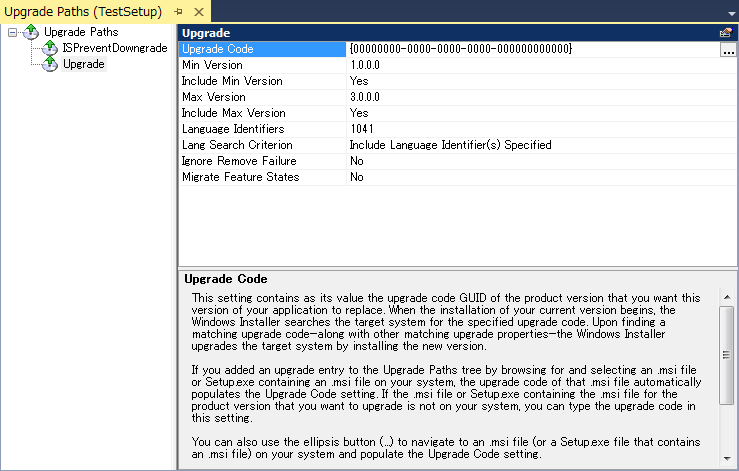
Task: Collapse the Upgrade Paths tree node
Action: click(13, 32)
